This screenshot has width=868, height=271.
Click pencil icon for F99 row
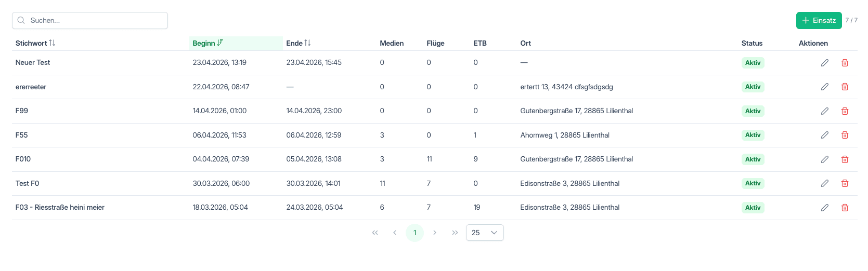click(x=825, y=111)
